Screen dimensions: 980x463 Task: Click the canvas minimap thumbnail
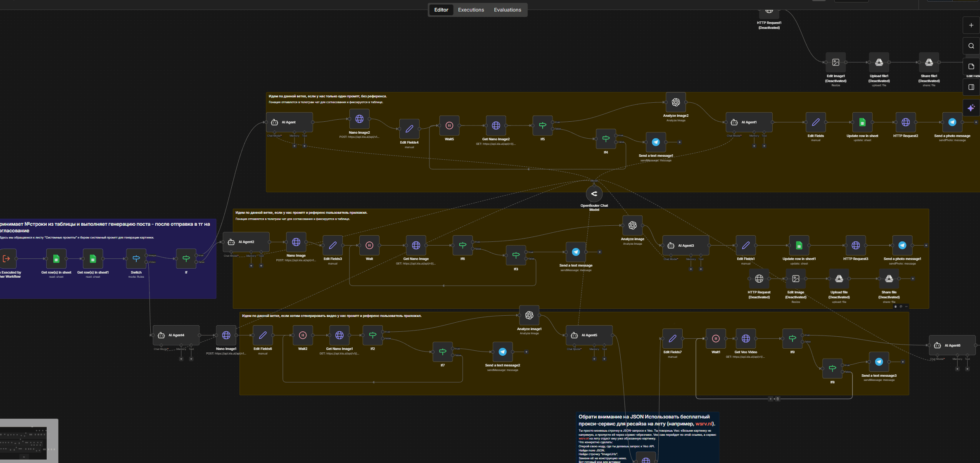[x=26, y=441]
